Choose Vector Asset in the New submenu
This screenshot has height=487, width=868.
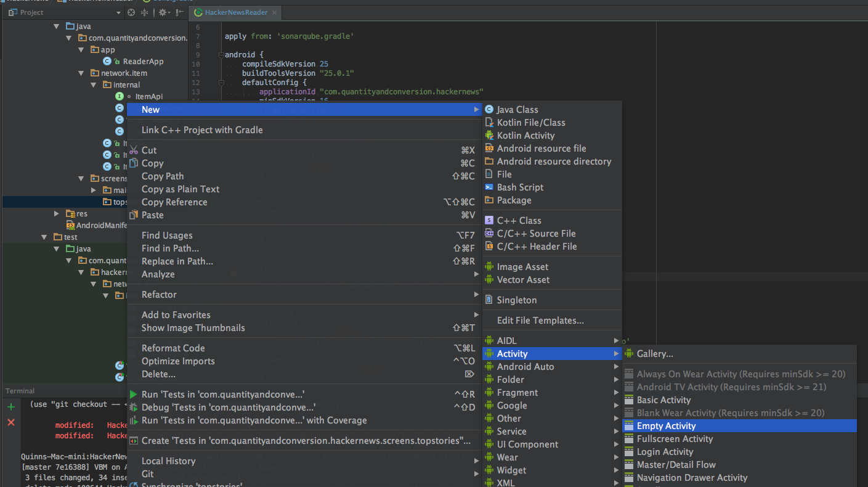point(551,280)
